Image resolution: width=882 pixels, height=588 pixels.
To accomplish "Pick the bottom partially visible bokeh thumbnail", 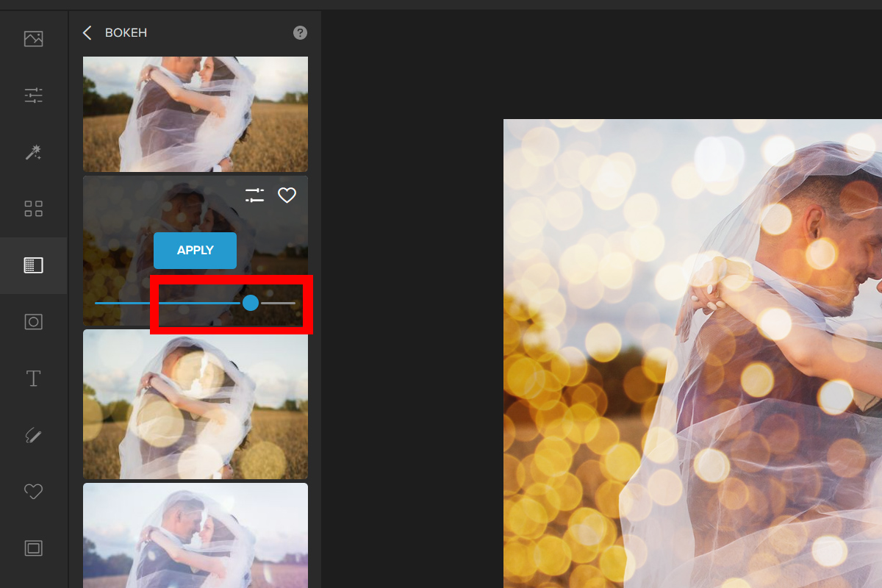I will click(195, 535).
